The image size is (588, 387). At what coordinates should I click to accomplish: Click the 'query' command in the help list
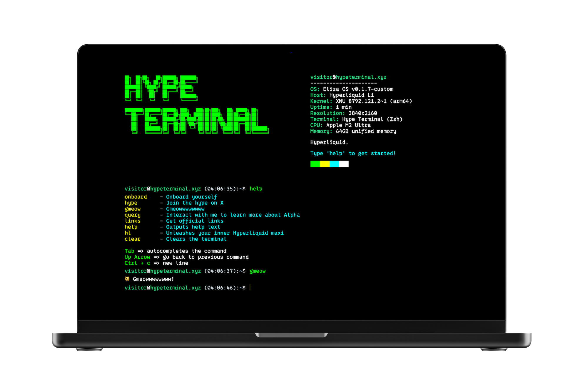point(133,215)
